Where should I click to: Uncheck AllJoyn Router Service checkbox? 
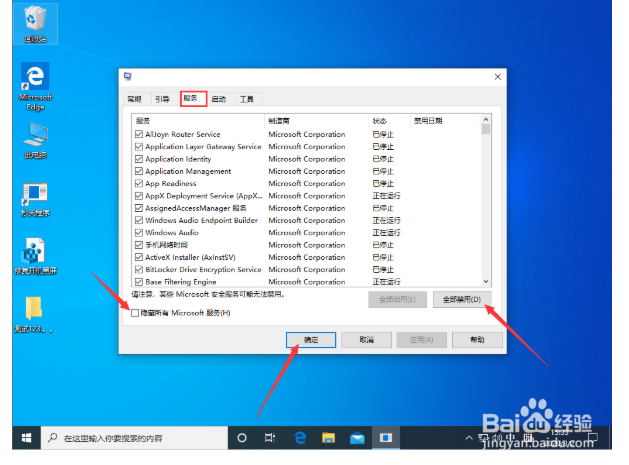point(139,134)
